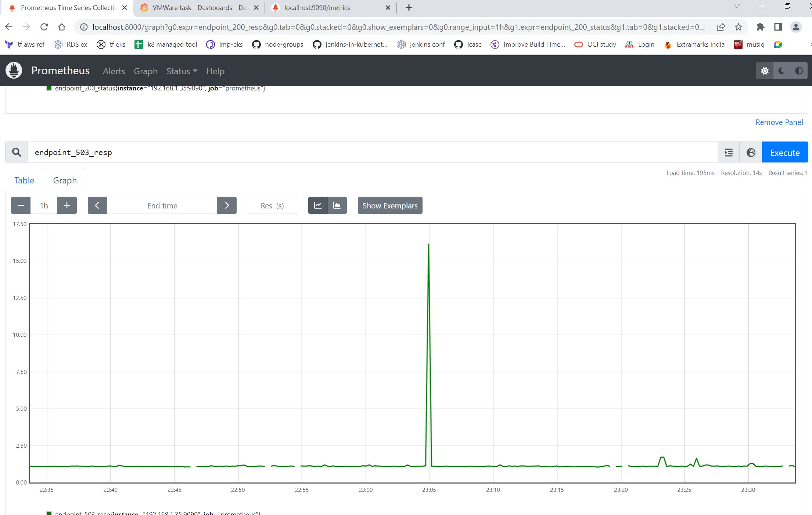This screenshot has height=515, width=812.
Task: Execute the endpoint_503_resp query
Action: pyautogui.click(x=785, y=152)
